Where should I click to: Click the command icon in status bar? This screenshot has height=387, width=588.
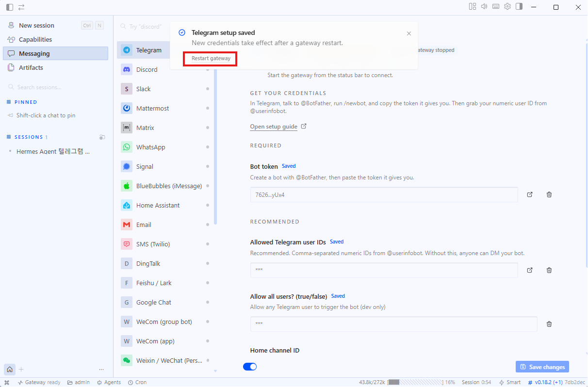pyautogui.click(x=7, y=382)
